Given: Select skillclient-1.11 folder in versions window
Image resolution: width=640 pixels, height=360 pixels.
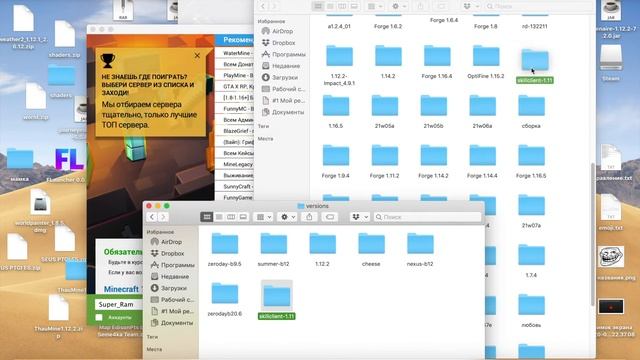Looking at the screenshot, I should pyautogui.click(x=277, y=300).
